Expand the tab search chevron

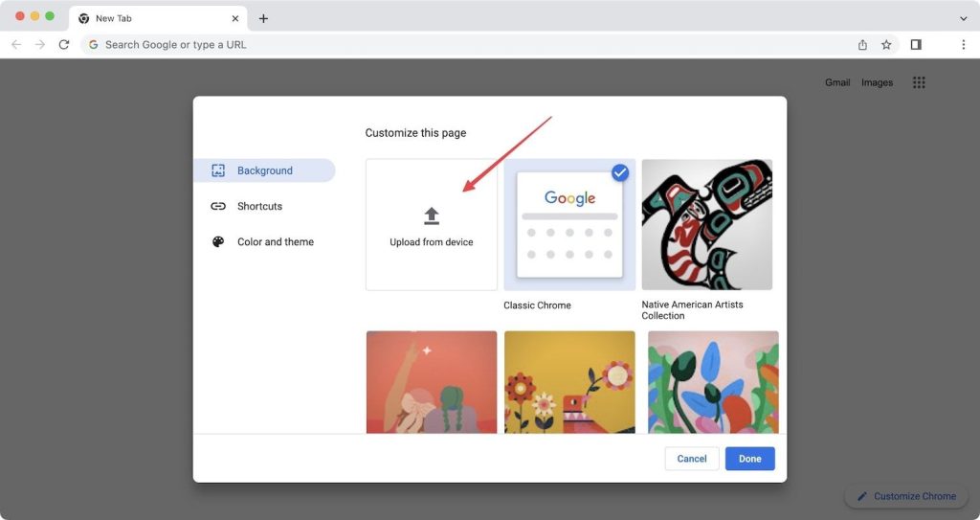tap(963, 19)
